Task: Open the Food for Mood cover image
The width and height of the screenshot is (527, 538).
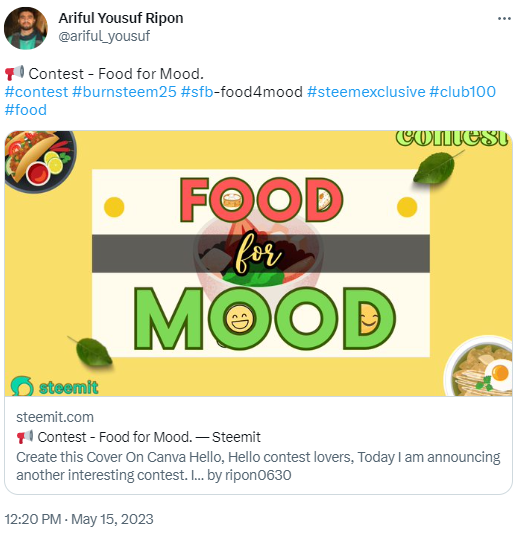Action: coord(258,264)
